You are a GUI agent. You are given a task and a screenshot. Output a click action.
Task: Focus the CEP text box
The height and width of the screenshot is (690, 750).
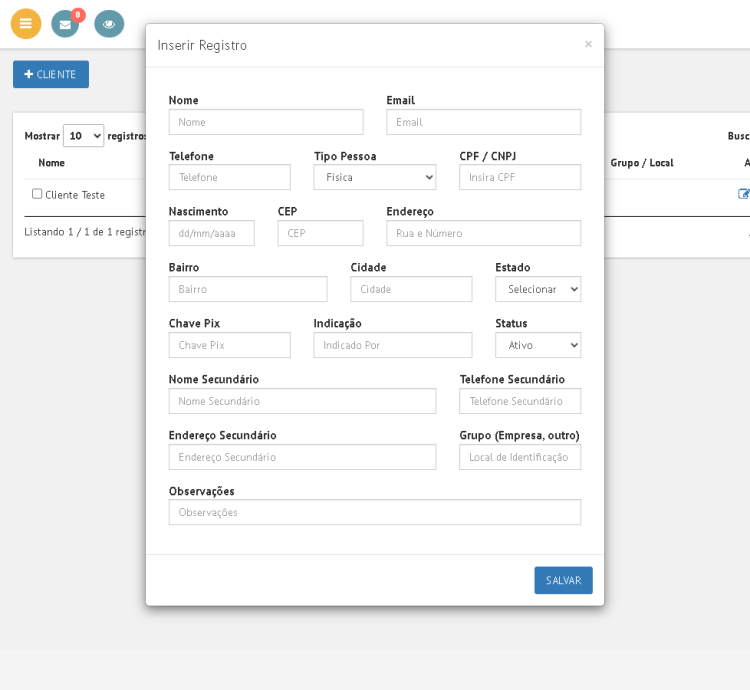(x=320, y=233)
